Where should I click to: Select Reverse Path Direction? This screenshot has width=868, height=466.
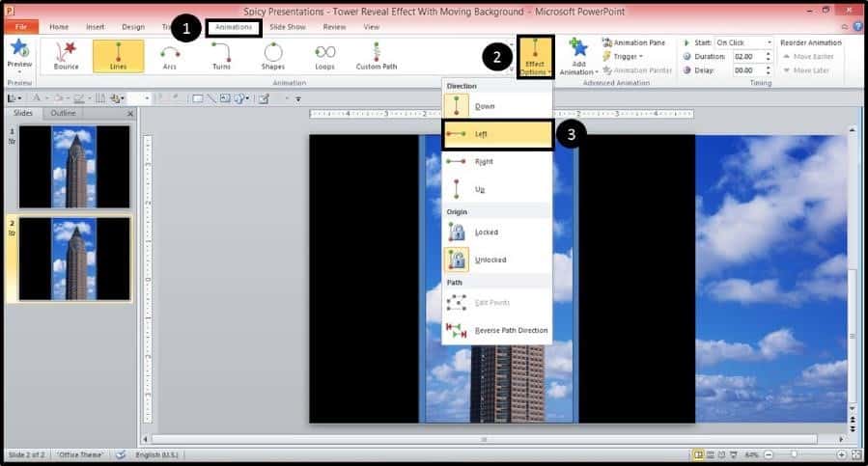tap(497, 330)
